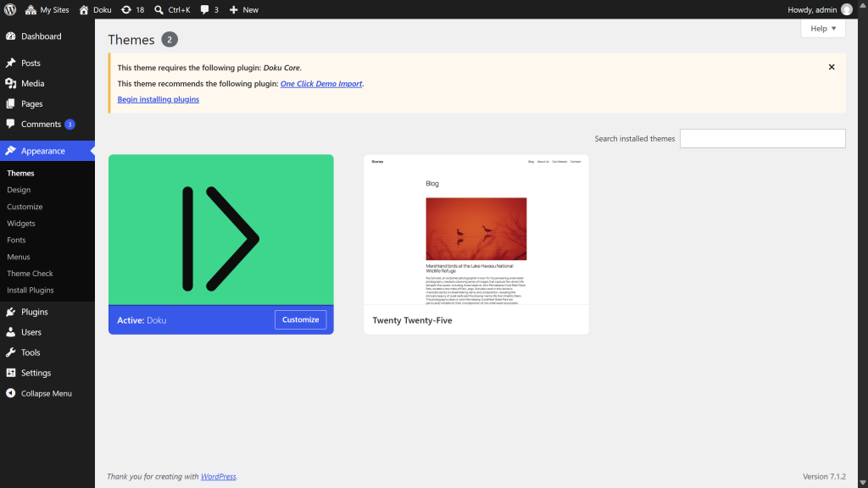Click the Tools wrench icon
Viewport: 868px width, 488px height.
[10, 352]
